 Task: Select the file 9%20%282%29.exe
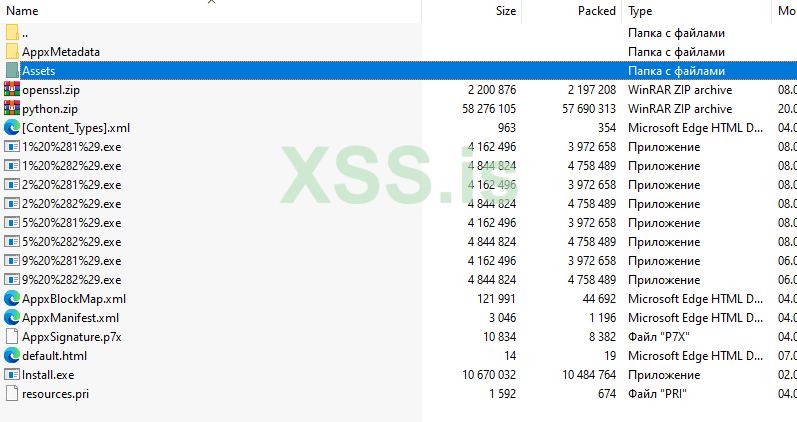pos(71,279)
